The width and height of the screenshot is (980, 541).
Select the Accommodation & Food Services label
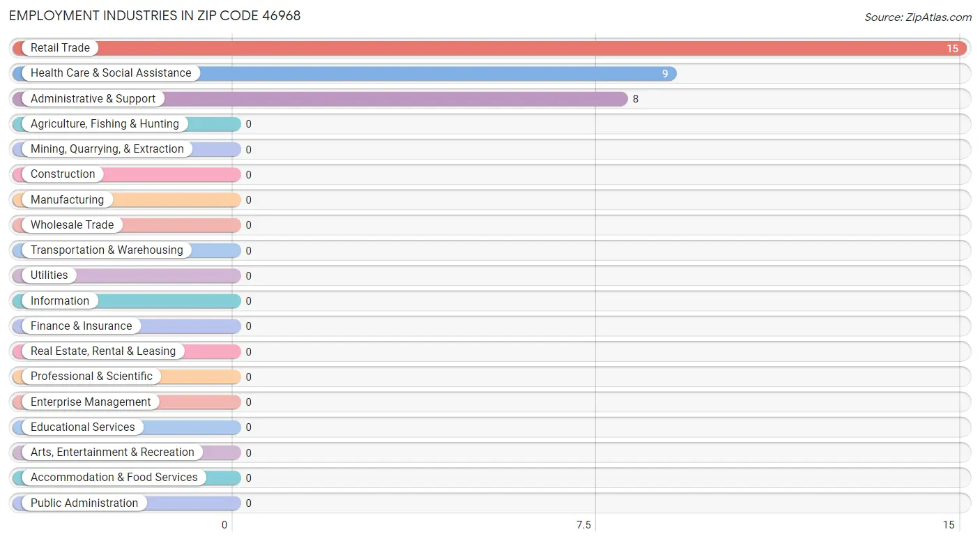click(x=114, y=478)
